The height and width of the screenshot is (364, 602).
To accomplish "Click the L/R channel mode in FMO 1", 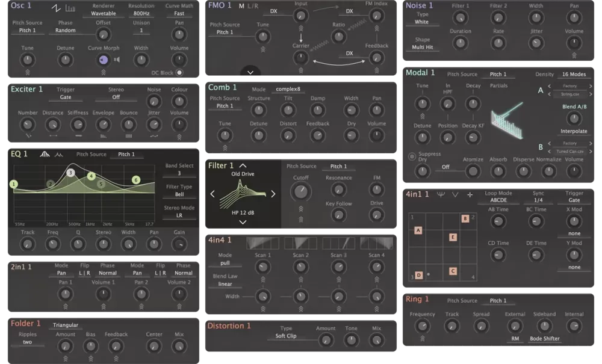I will coord(253,6).
